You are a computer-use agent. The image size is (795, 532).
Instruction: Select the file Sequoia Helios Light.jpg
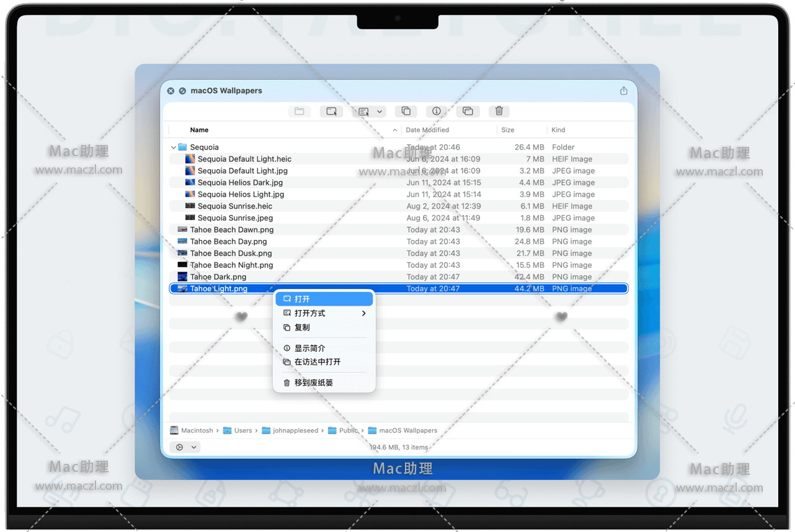pyautogui.click(x=399, y=195)
